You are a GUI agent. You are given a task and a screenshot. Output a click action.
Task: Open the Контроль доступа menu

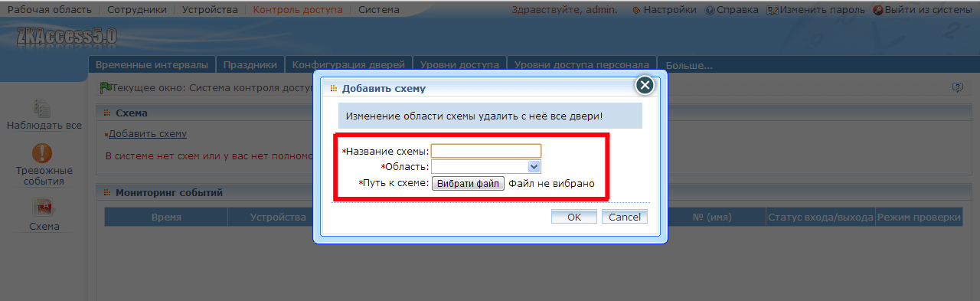click(x=297, y=10)
